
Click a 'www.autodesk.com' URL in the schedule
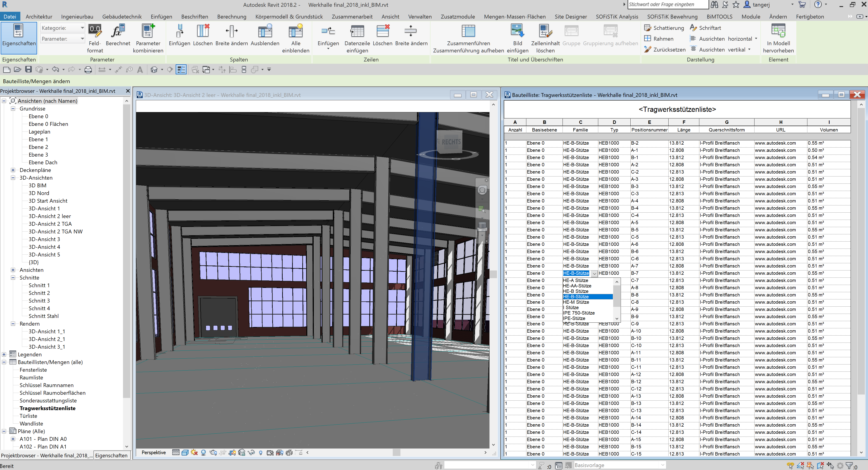pos(775,143)
